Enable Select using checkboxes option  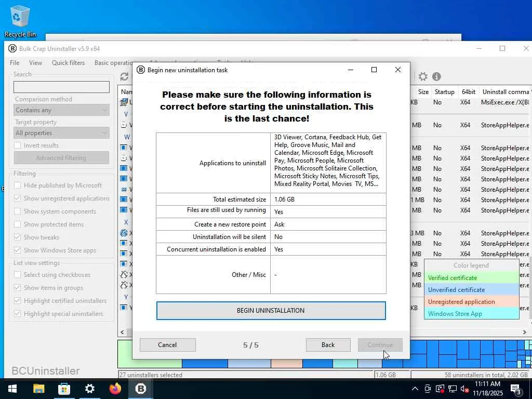coord(17,274)
